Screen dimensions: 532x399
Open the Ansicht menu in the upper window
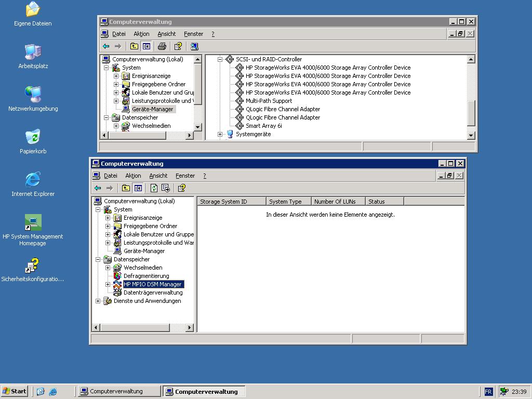[x=167, y=34]
